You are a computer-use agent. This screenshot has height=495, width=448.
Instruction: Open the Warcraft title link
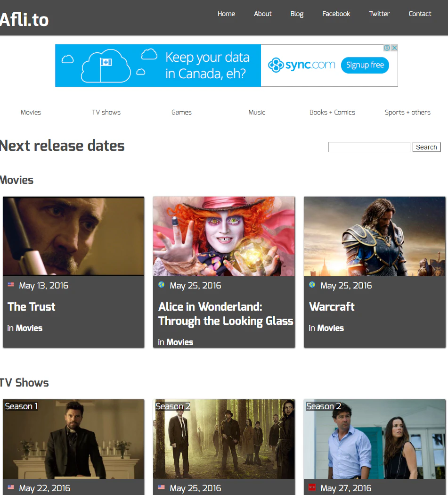332,306
